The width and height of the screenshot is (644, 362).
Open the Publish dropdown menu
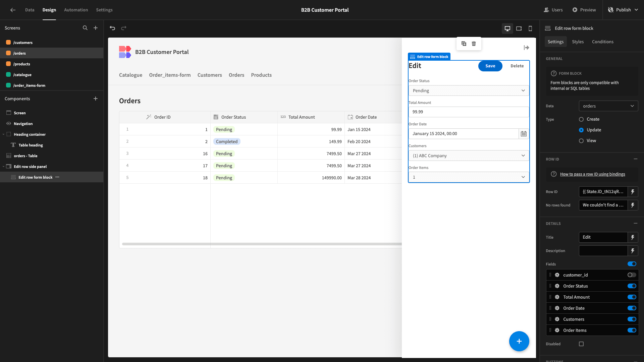(x=623, y=10)
